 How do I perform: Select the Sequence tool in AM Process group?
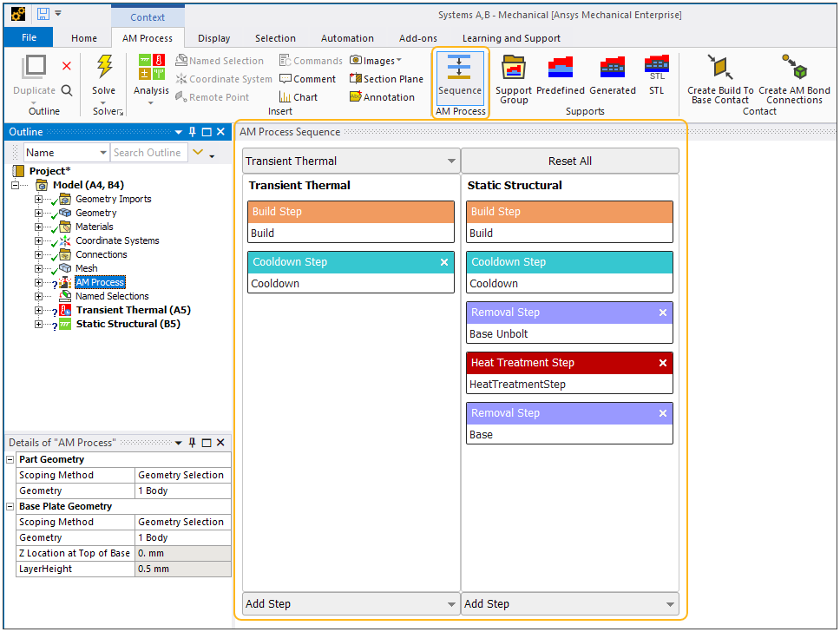click(460, 78)
